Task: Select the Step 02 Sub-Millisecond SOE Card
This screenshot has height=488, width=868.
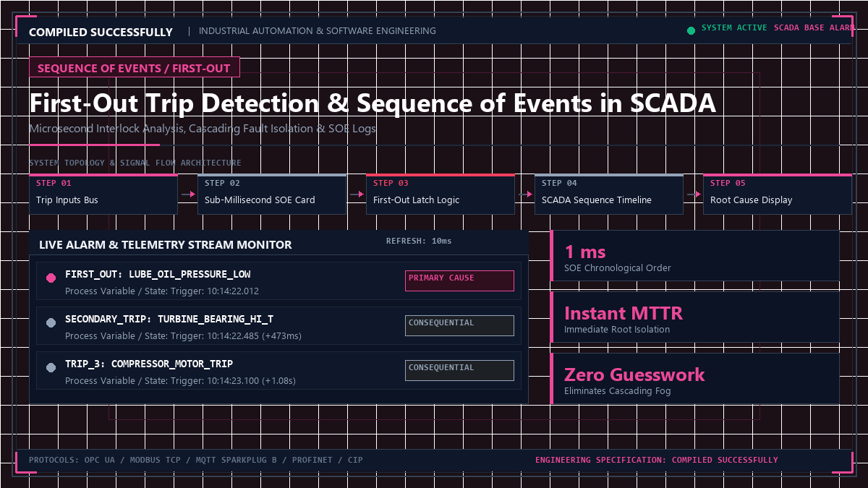Action: (272, 194)
